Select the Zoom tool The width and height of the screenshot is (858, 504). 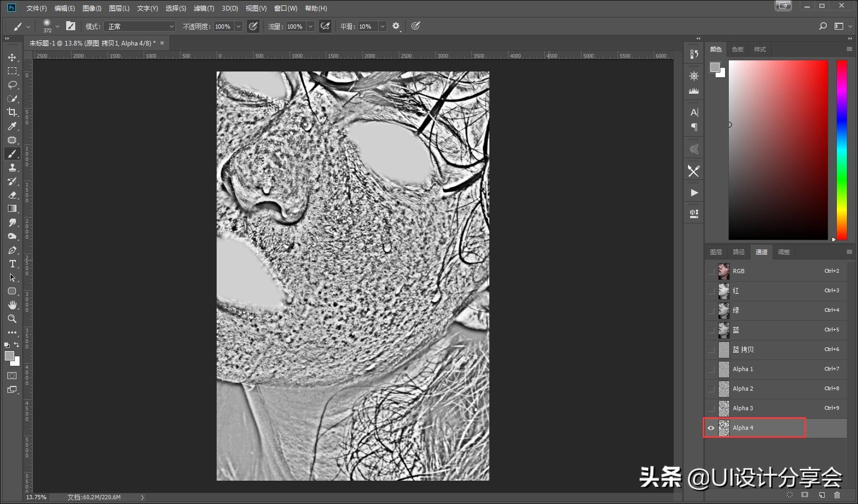[12, 319]
